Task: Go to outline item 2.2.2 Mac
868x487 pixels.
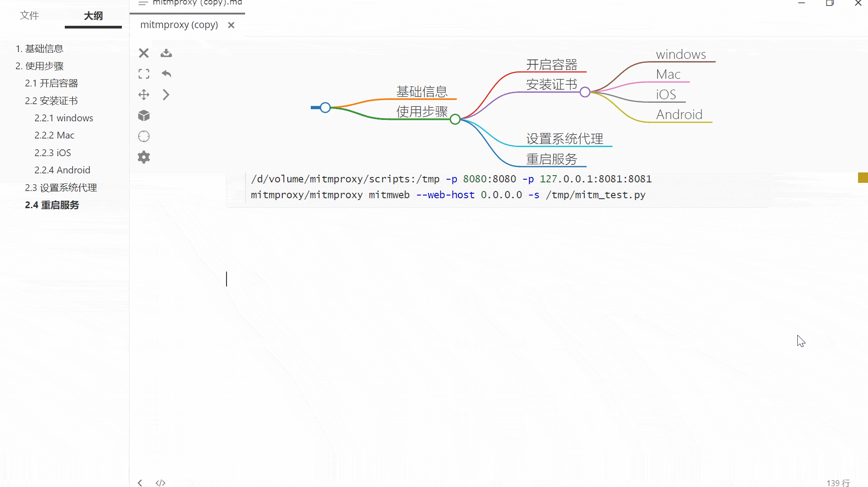Action: [x=54, y=135]
